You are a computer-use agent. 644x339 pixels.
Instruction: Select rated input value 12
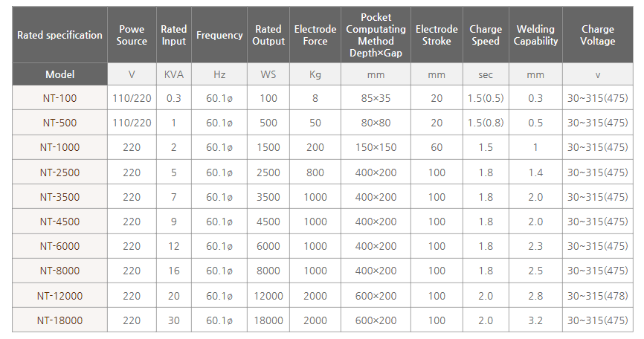coord(174,246)
